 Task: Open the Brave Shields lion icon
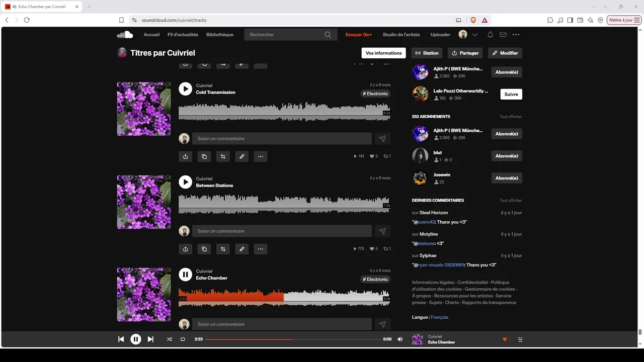473,20
